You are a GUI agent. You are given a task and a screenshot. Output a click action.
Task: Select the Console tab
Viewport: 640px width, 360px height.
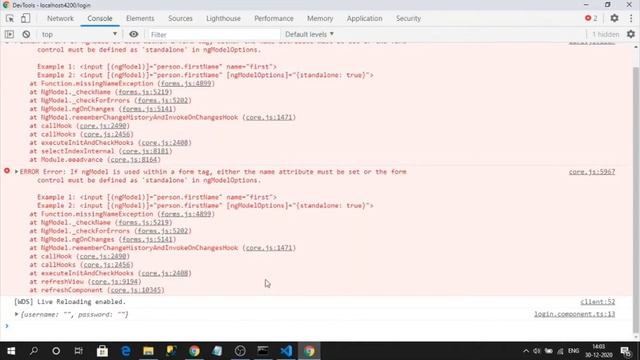coord(100,18)
